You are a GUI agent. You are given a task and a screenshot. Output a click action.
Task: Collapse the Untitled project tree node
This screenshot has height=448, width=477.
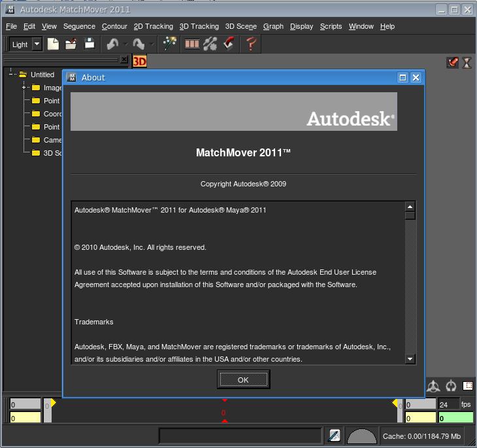pos(11,75)
